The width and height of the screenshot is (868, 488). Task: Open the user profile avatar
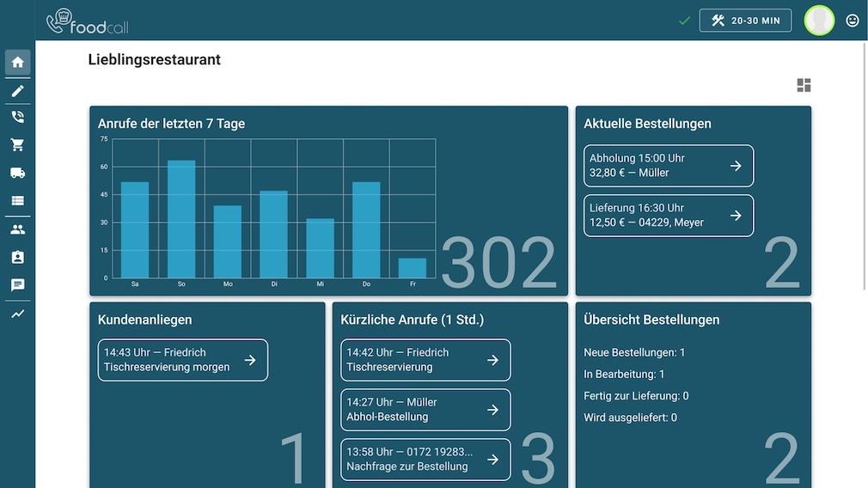(819, 21)
